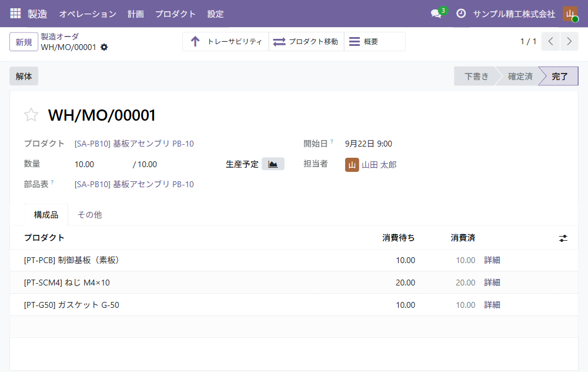
Task: Open the 製造 app title menu
Action: [37, 14]
